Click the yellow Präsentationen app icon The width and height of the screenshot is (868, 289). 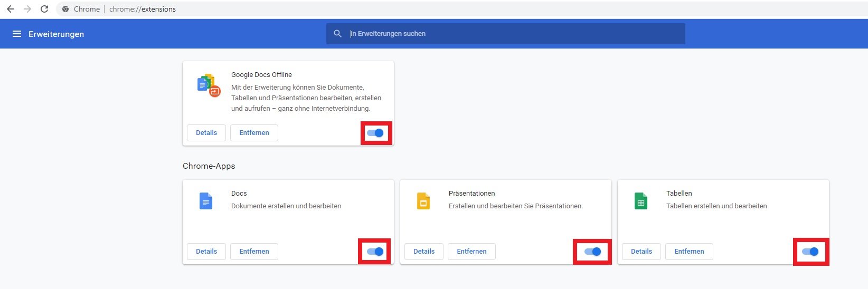click(x=423, y=201)
